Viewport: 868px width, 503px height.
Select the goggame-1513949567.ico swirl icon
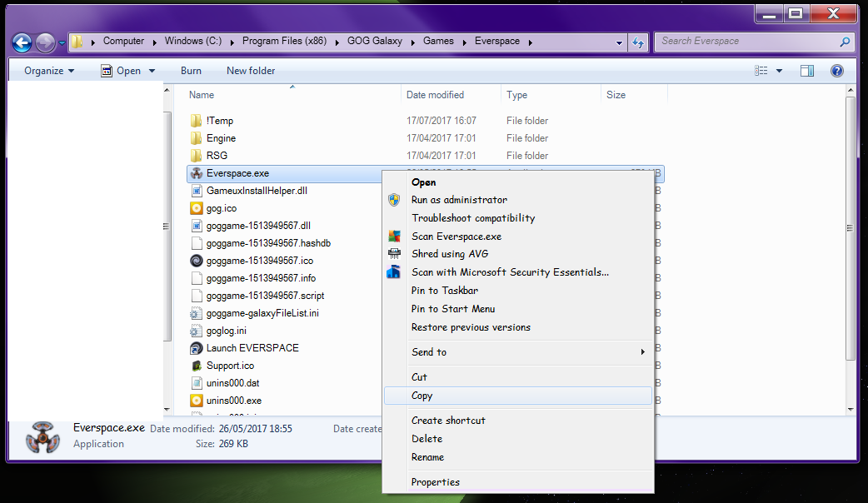coord(196,261)
